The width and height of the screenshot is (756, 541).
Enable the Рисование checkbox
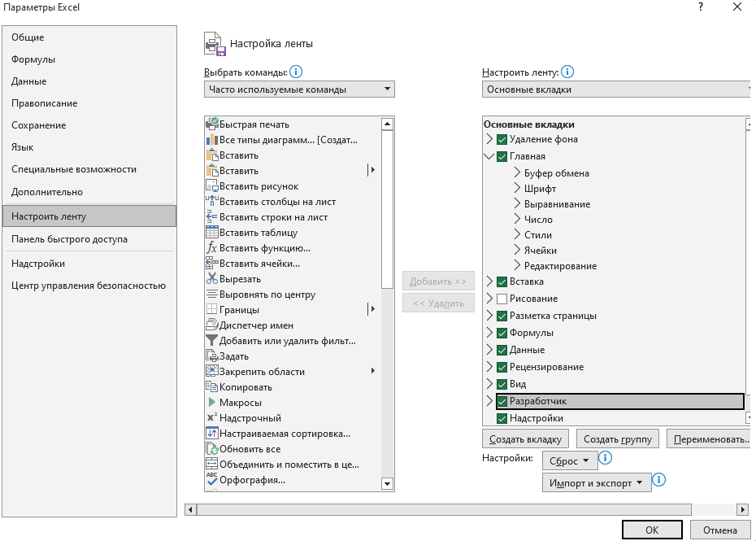click(x=502, y=299)
